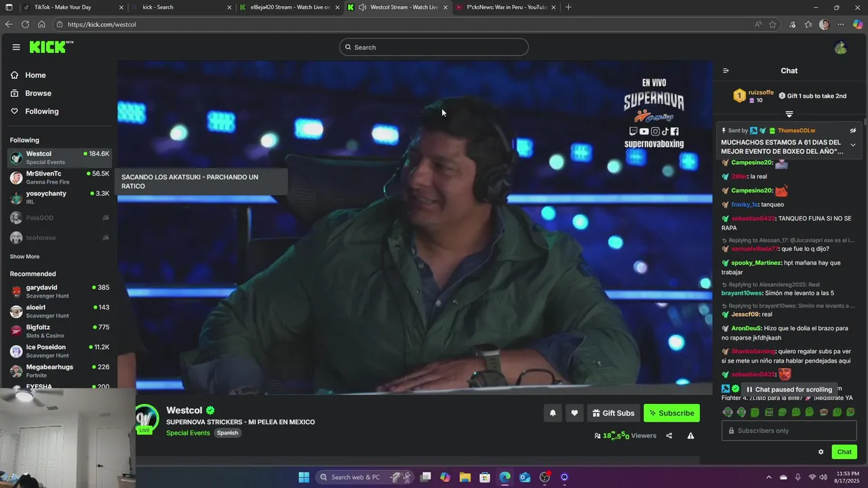Image resolution: width=868 pixels, height=488 pixels.
Task: Open aloeirl recommended channel
Action: click(60, 311)
